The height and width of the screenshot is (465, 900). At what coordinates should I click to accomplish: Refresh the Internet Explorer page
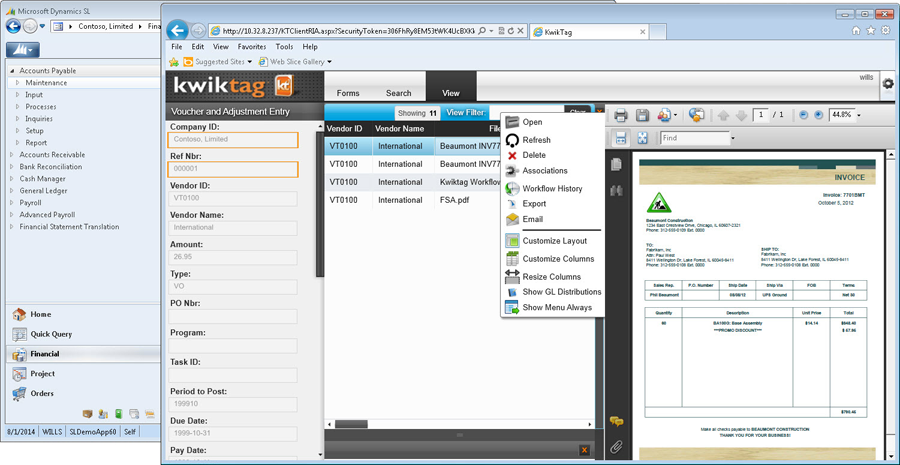tap(511, 31)
